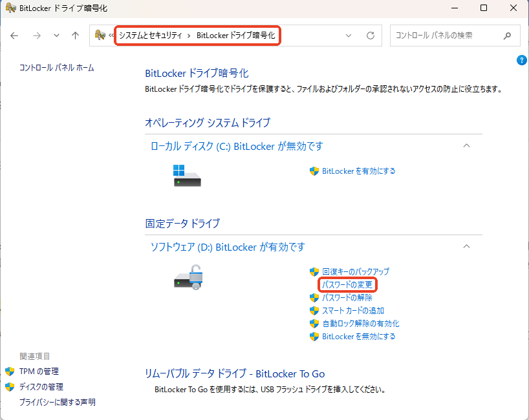The height and width of the screenshot is (420, 529).
Task: Open BitLocker を有効にする for drive C
Action: coord(358,171)
